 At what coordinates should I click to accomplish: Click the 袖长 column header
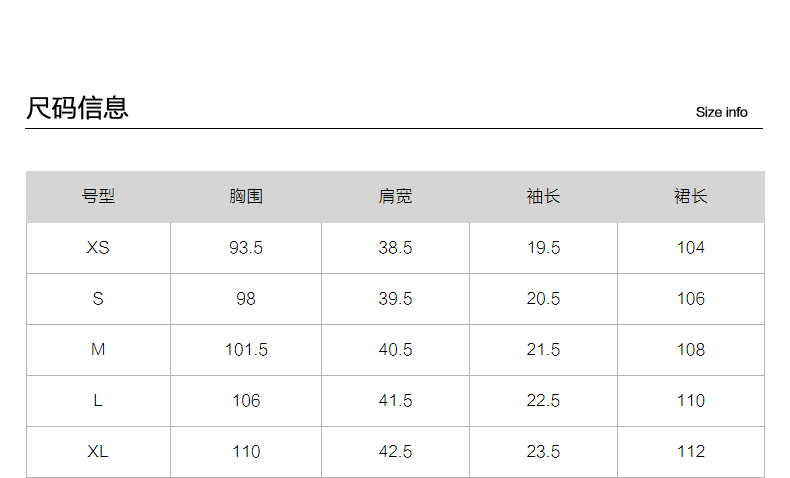coord(543,197)
